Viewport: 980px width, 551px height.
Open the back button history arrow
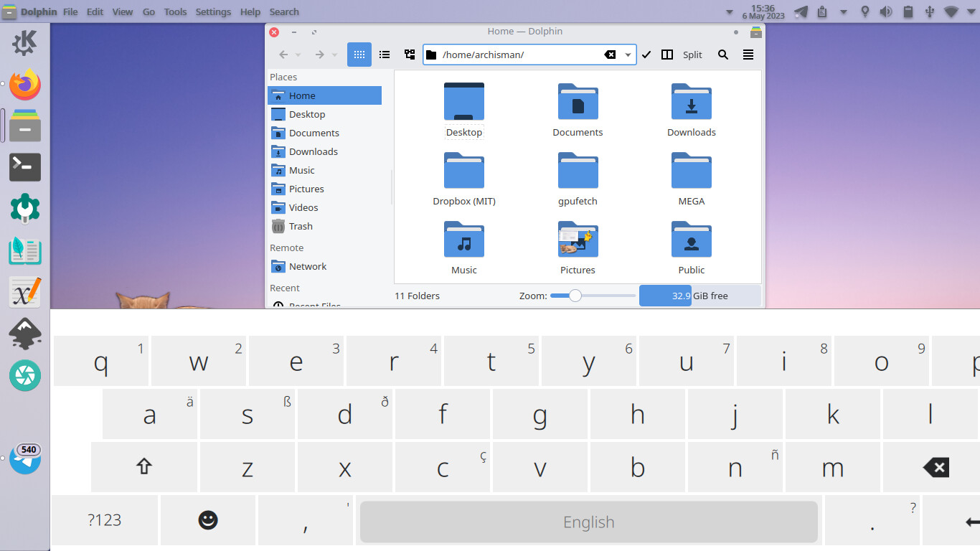[x=298, y=55]
